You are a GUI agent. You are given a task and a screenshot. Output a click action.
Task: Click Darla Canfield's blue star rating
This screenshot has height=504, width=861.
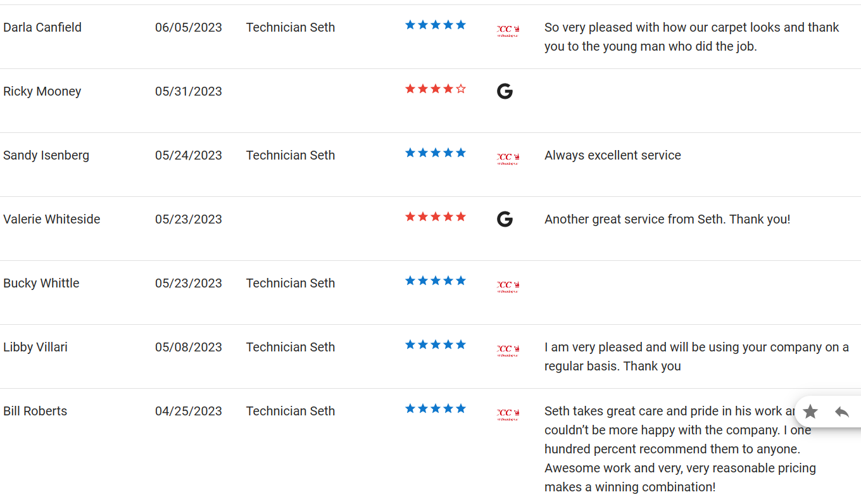coord(436,25)
